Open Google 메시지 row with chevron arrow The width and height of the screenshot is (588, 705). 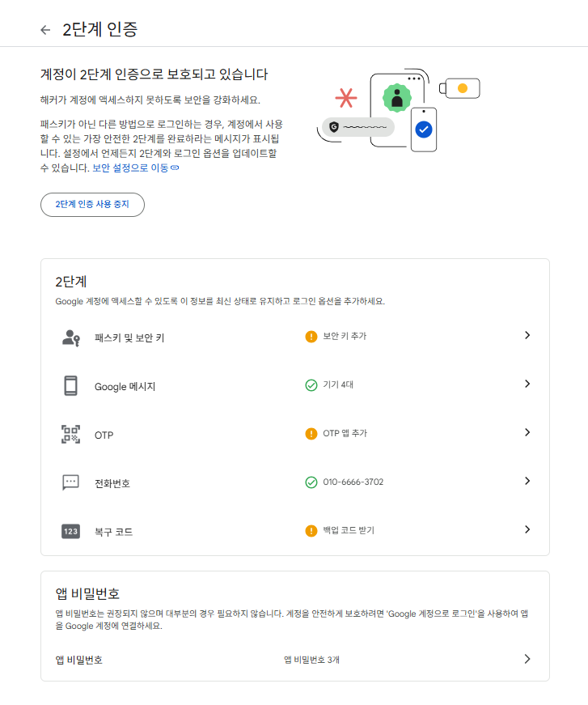527,384
